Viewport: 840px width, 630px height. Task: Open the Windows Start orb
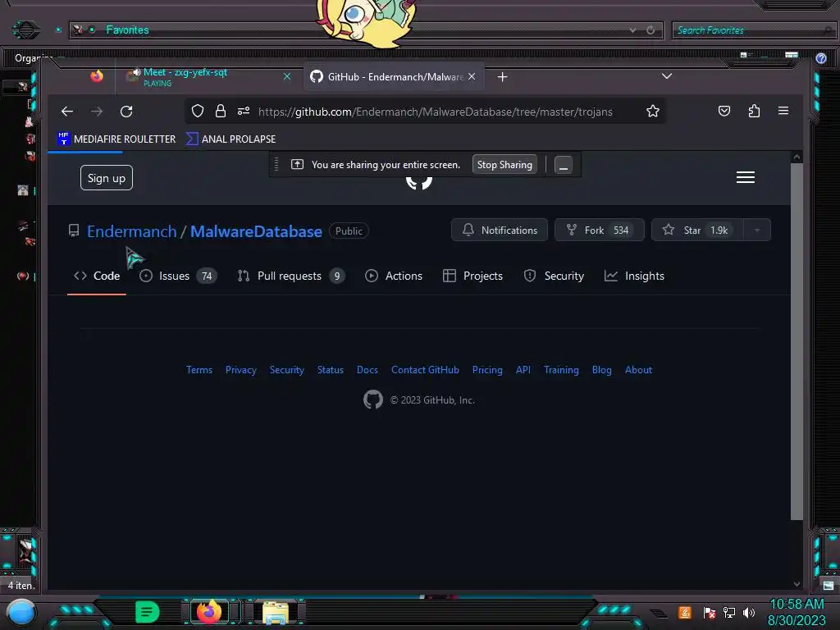pos(21,612)
